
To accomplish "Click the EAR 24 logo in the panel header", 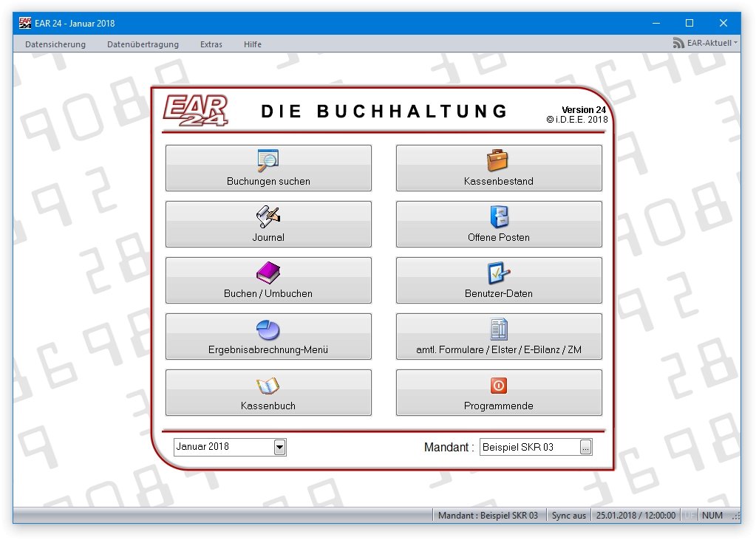I will click(195, 110).
